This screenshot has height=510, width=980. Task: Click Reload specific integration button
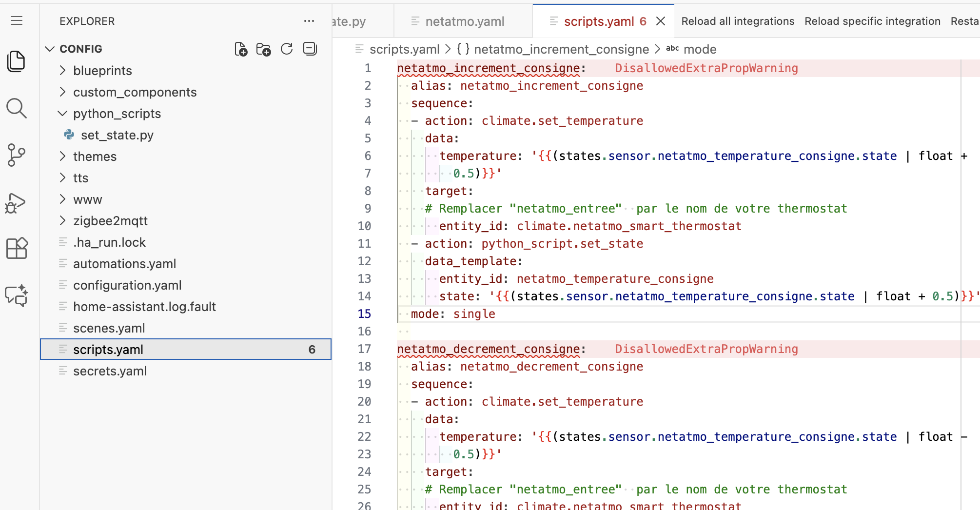872,21
